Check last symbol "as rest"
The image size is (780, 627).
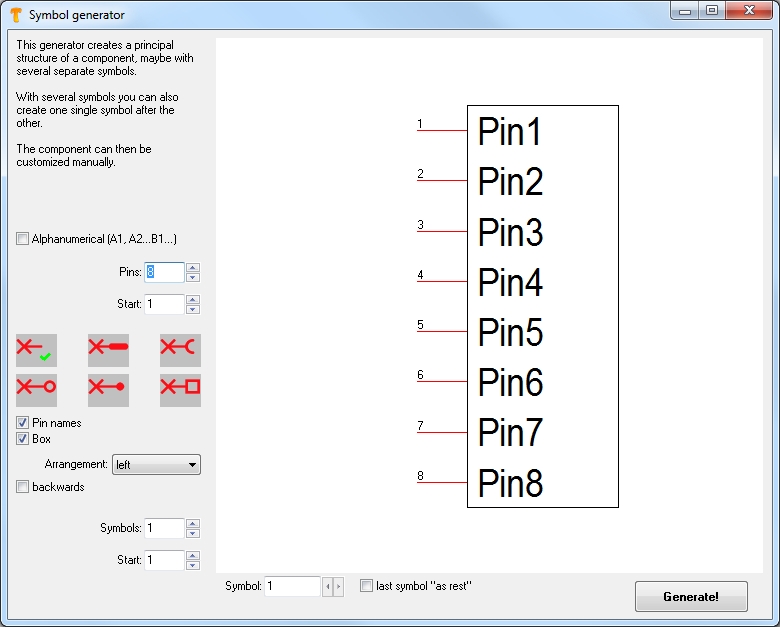click(x=367, y=586)
